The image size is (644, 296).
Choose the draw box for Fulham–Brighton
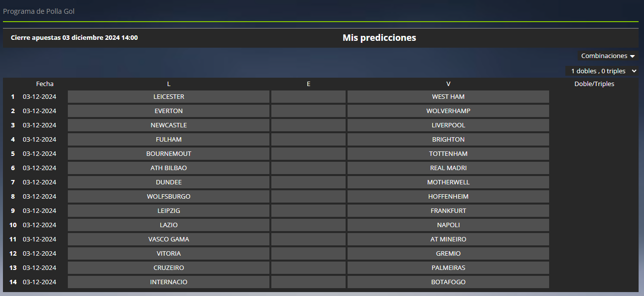coord(308,140)
